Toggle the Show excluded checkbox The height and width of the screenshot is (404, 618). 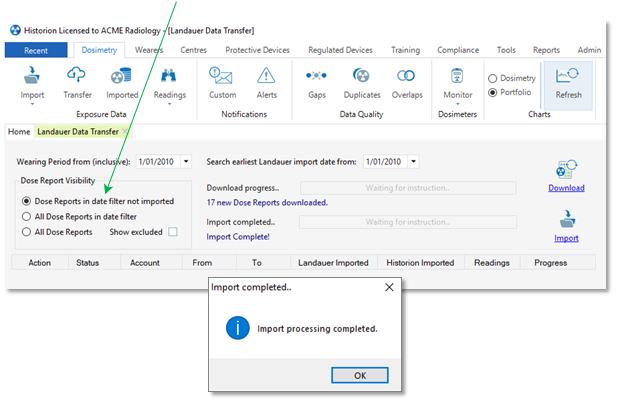173,232
